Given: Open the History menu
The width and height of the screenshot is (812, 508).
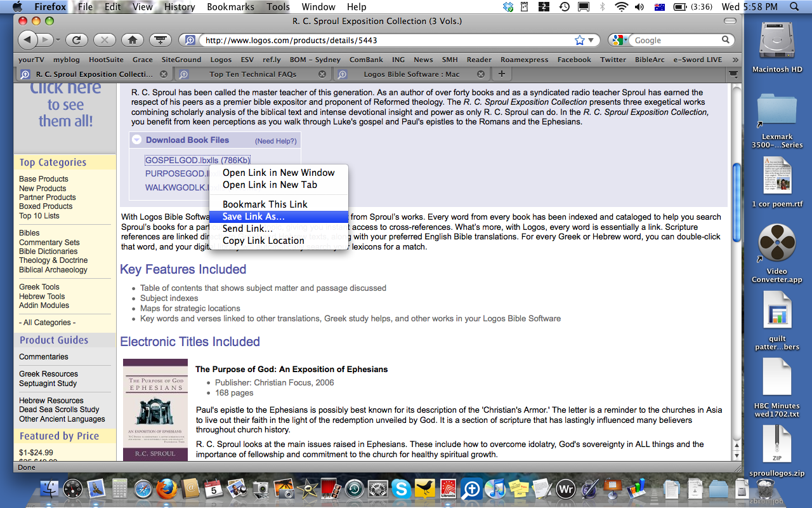Looking at the screenshot, I should pos(180,7).
